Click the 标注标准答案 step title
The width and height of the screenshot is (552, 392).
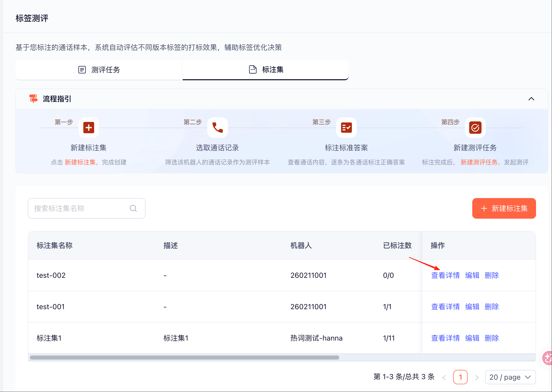(x=346, y=148)
